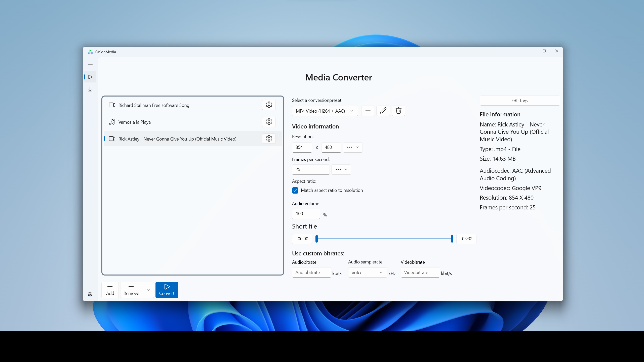This screenshot has width=644, height=362.
Task: Expand the Remove options chevron
Action: coord(148,290)
